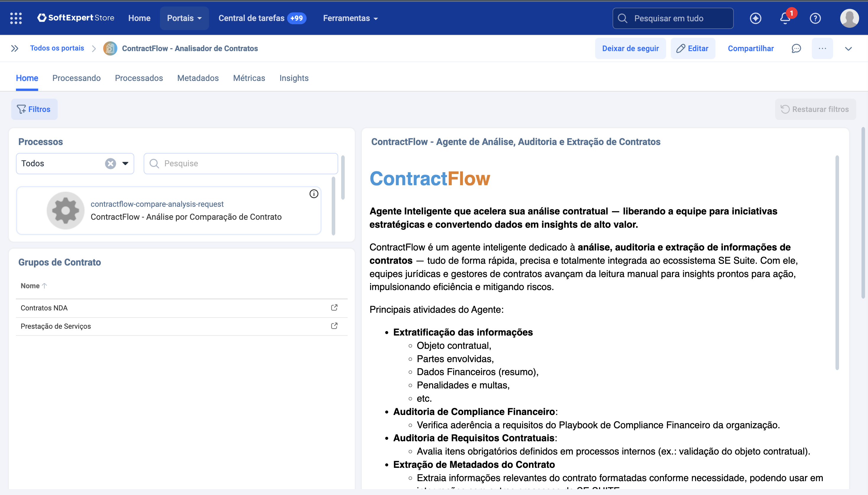Click the target/explore icon in the top bar
Image resolution: width=868 pixels, height=495 pixels.
pyautogui.click(x=756, y=18)
